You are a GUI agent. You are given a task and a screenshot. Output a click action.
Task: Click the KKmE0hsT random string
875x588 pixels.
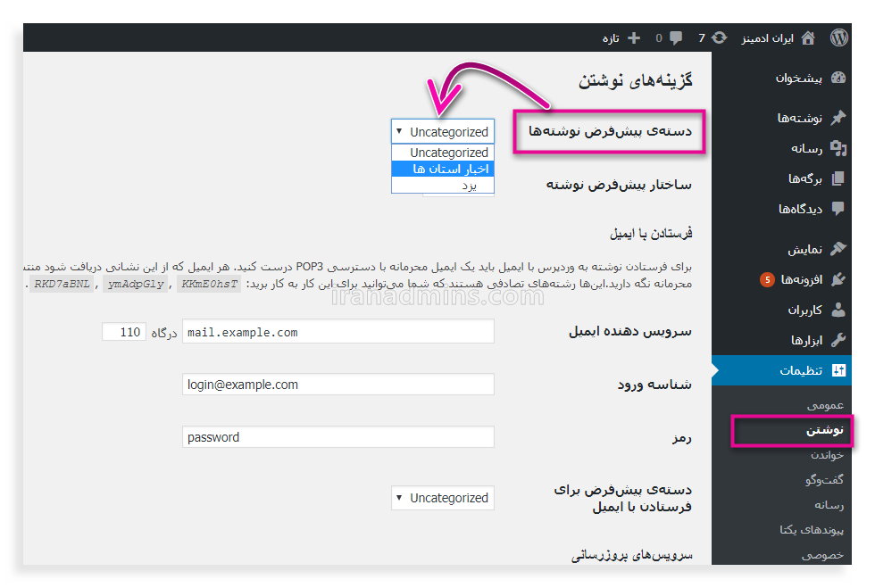(x=209, y=284)
